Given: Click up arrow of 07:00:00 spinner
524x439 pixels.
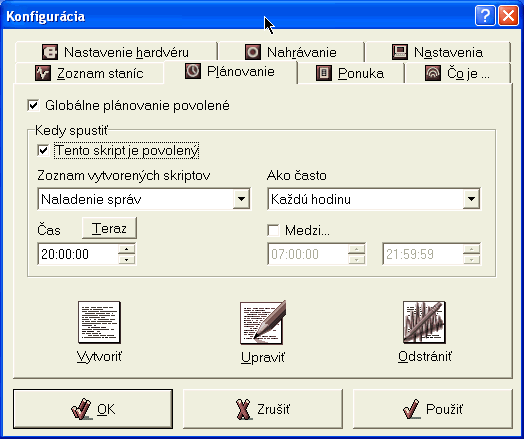Looking at the screenshot, I should coord(356,249).
